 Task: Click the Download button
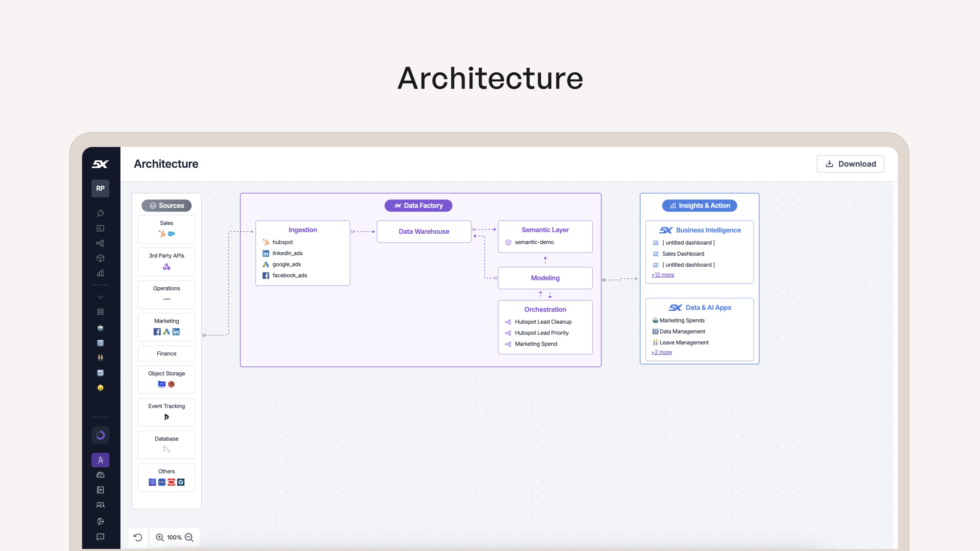[850, 164]
